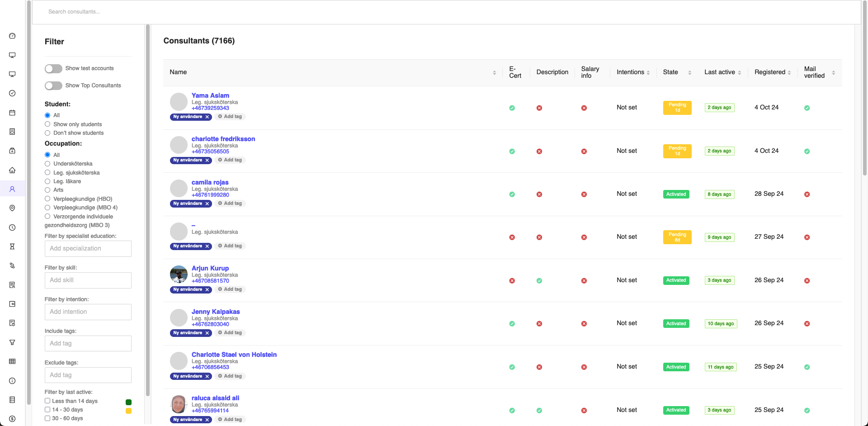Open the home icon in the sidebar
Viewport: 868px width, 426px height.
(x=12, y=170)
